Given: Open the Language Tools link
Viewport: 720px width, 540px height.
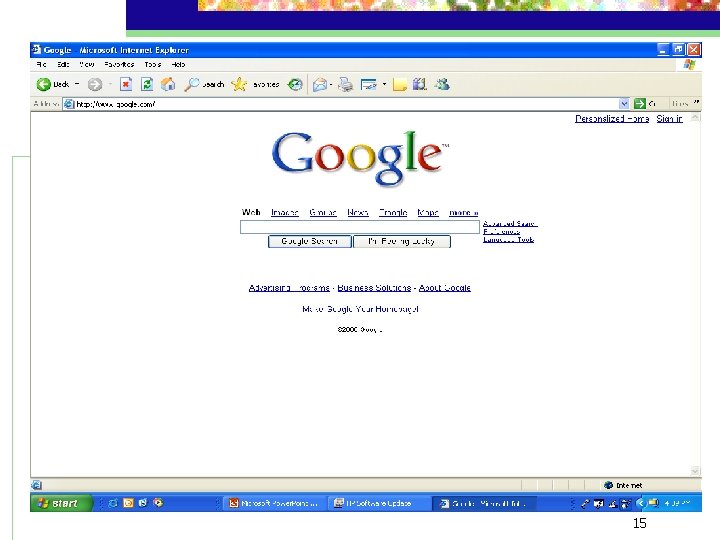Looking at the screenshot, I should click(508, 239).
